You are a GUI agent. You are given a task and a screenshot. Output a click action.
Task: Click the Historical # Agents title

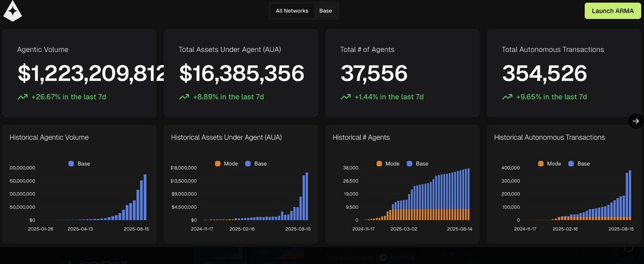(361, 138)
